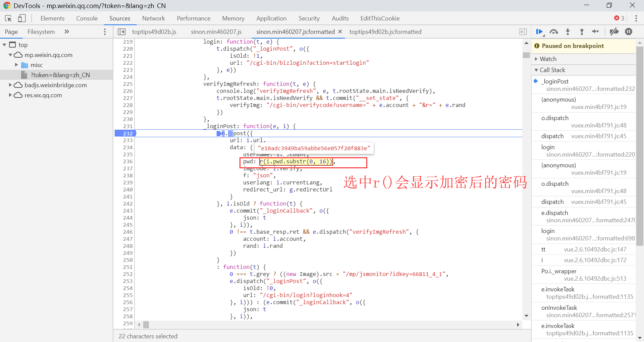Open the sinon.min460207.js file tab
This screenshot has height=342, width=644.
(216, 32)
